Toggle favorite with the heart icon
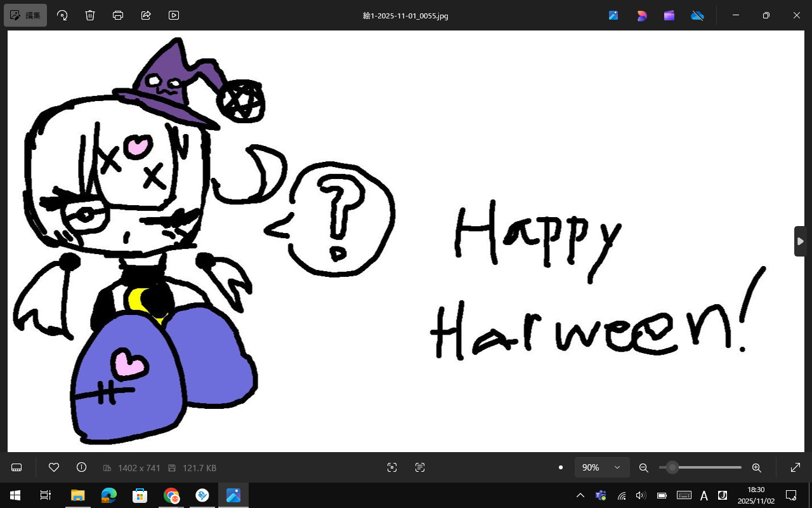Screen dimensions: 812x508 pos(54,467)
